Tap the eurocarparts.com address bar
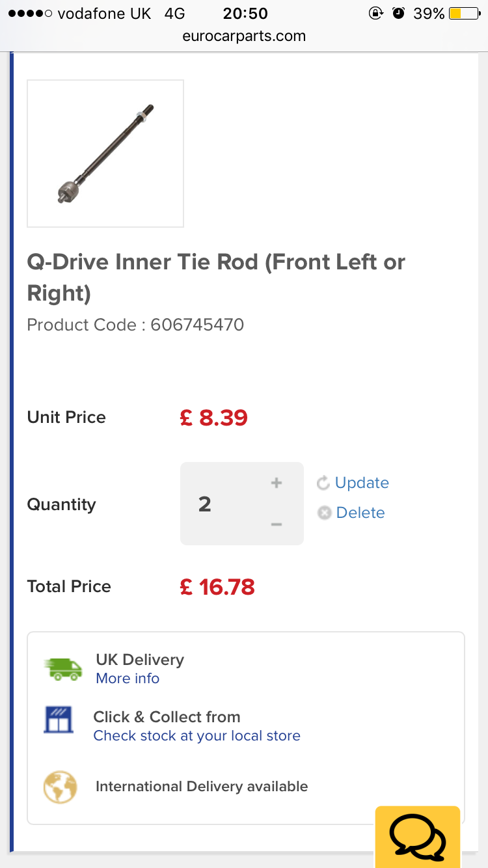488x868 pixels. (x=244, y=36)
